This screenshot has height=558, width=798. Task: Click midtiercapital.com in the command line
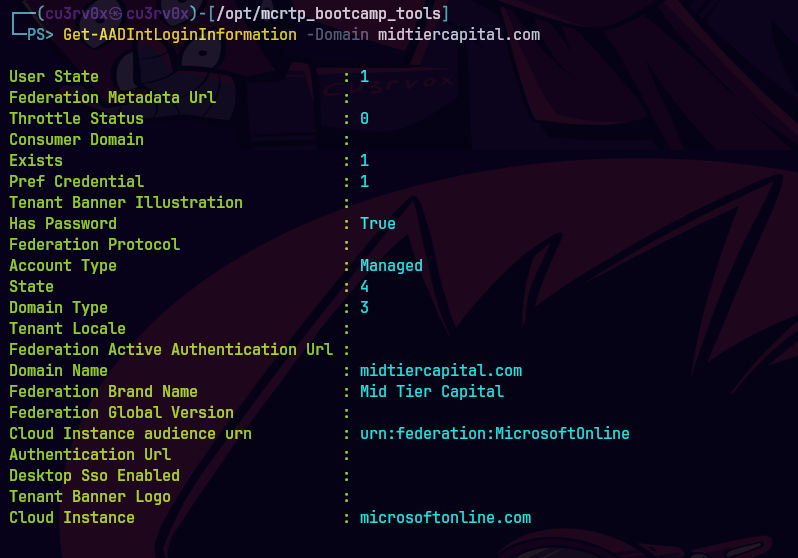point(458,34)
